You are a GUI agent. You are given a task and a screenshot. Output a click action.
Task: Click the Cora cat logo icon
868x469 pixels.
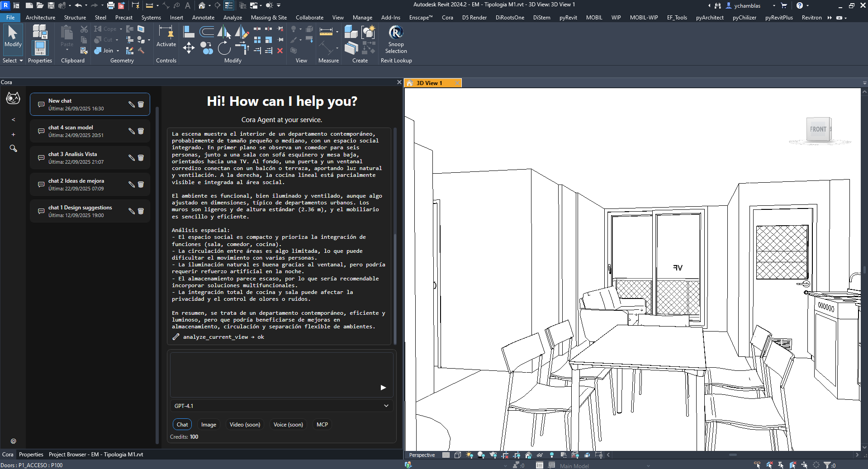click(13, 98)
